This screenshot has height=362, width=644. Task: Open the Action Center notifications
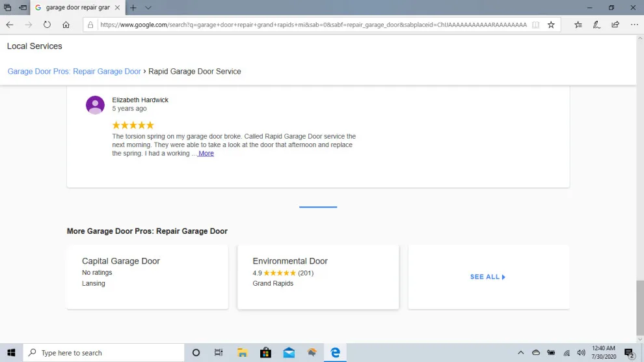coord(629,352)
